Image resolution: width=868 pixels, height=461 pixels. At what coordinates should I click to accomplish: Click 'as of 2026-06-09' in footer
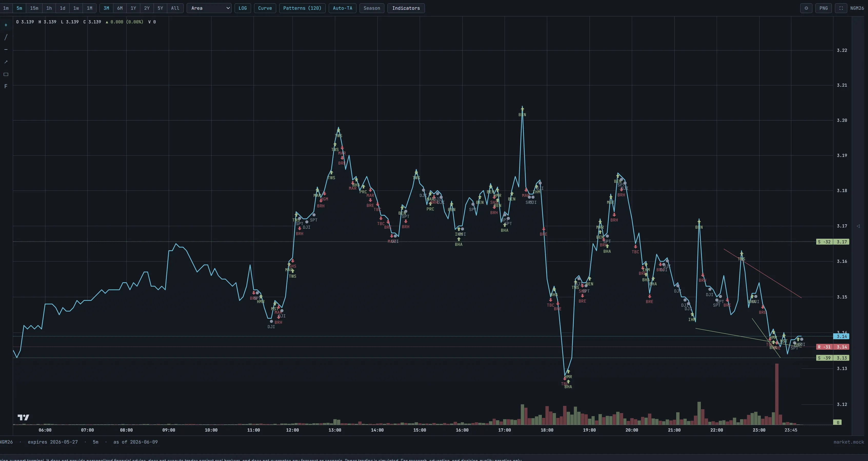click(135, 442)
